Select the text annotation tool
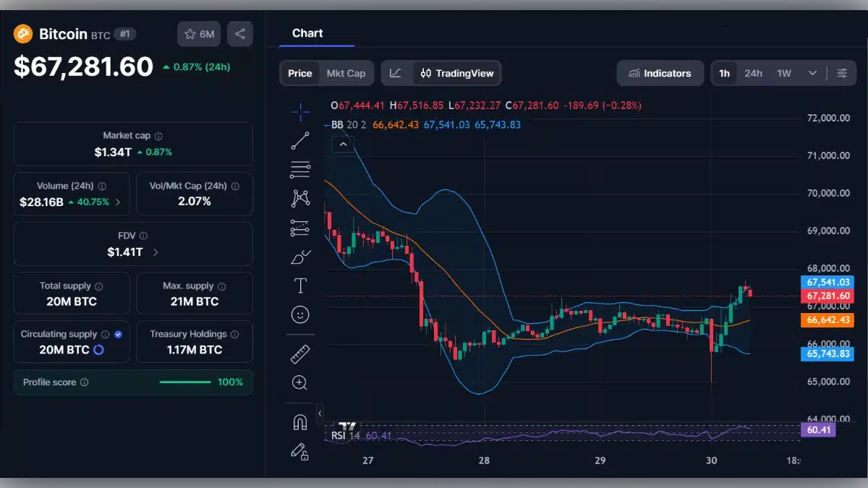 coord(300,285)
